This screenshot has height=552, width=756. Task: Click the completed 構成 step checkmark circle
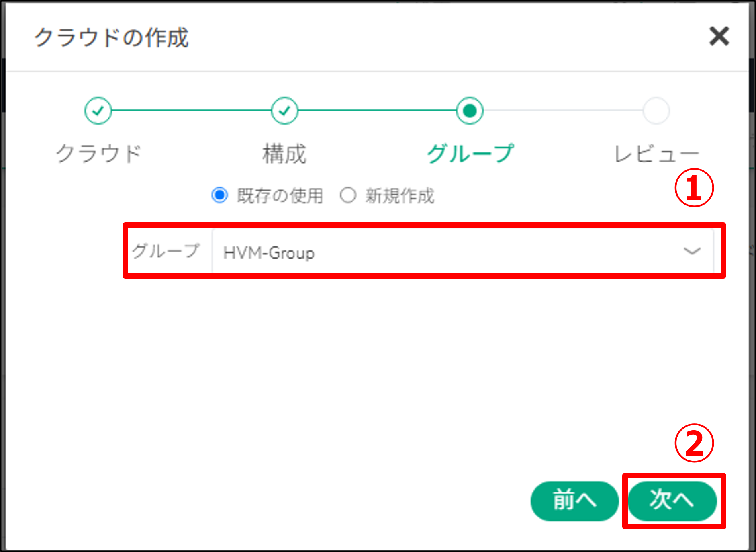point(284,111)
